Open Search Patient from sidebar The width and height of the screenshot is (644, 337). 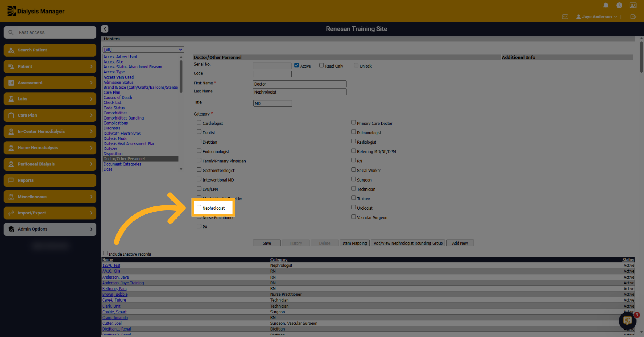(50, 50)
